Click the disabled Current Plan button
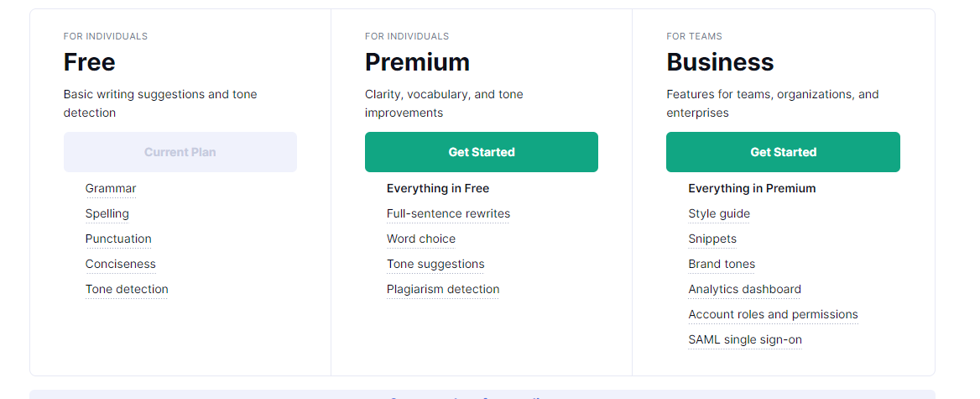This screenshot has width=980, height=399. [180, 152]
